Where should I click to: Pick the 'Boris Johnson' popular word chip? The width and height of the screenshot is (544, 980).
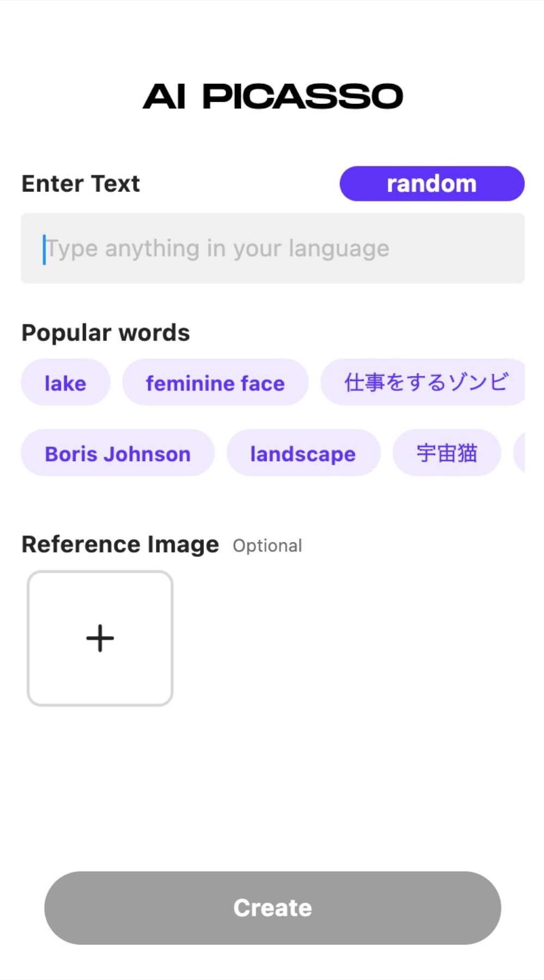[118, 453]
